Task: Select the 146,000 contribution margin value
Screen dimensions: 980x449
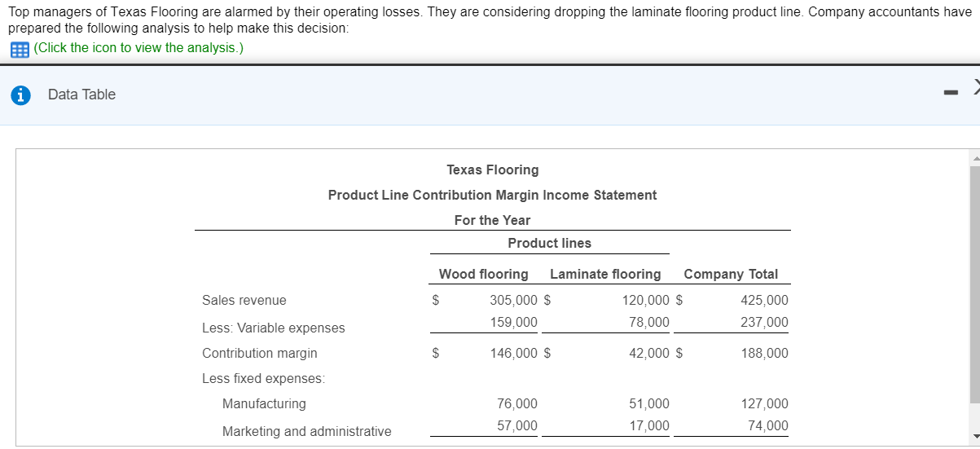Action: coord(513,353)
